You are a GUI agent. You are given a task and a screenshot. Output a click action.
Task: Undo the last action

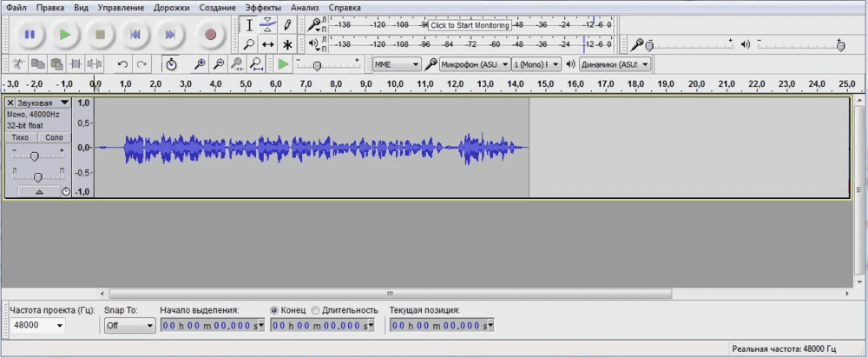[x=123, y=63]
